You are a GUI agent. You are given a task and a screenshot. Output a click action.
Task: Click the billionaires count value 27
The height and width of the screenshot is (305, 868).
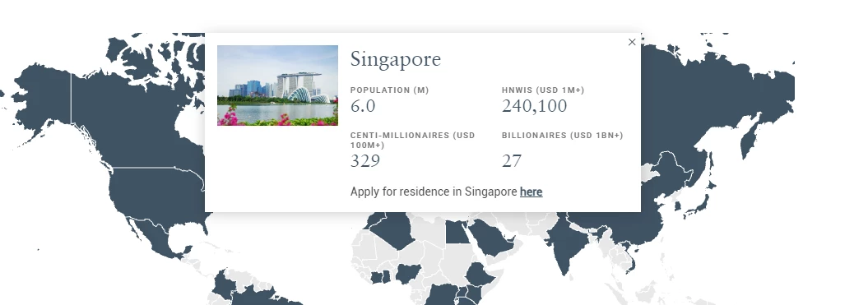[512, 161]
